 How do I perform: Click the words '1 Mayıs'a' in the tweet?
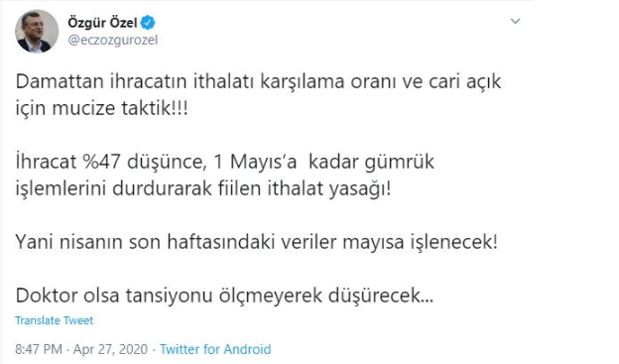pos(255,162)
